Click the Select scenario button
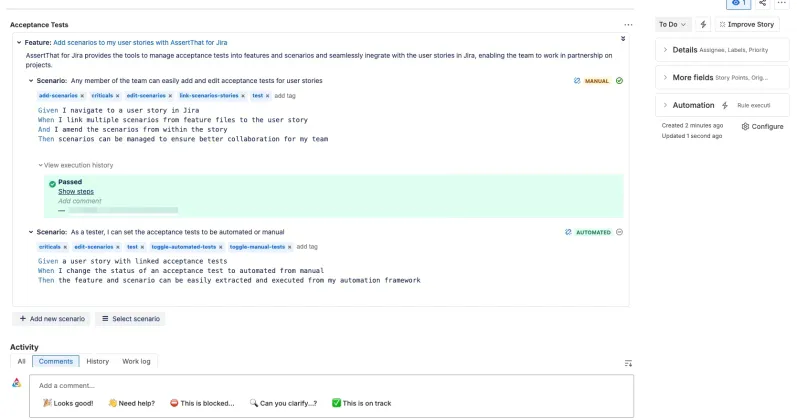The width and height of the screenshot is (797, 420). (x=131, y=319)
